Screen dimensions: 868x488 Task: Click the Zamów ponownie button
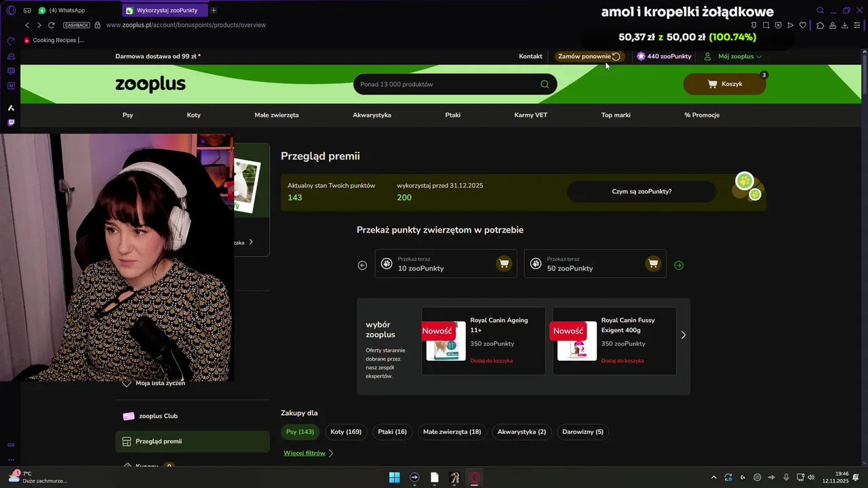click(x=589, y=56)
